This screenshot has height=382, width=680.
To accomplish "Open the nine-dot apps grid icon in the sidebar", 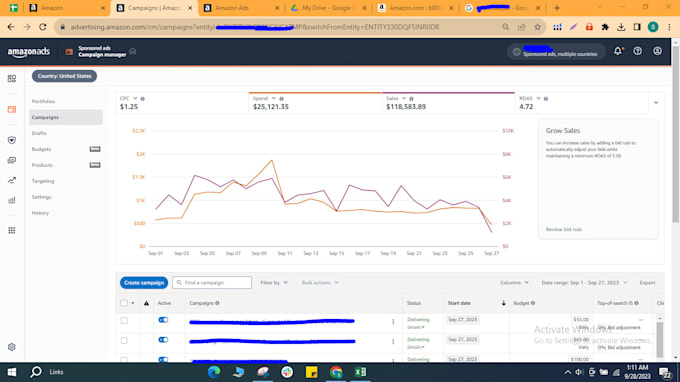I will tap(12, 230).
